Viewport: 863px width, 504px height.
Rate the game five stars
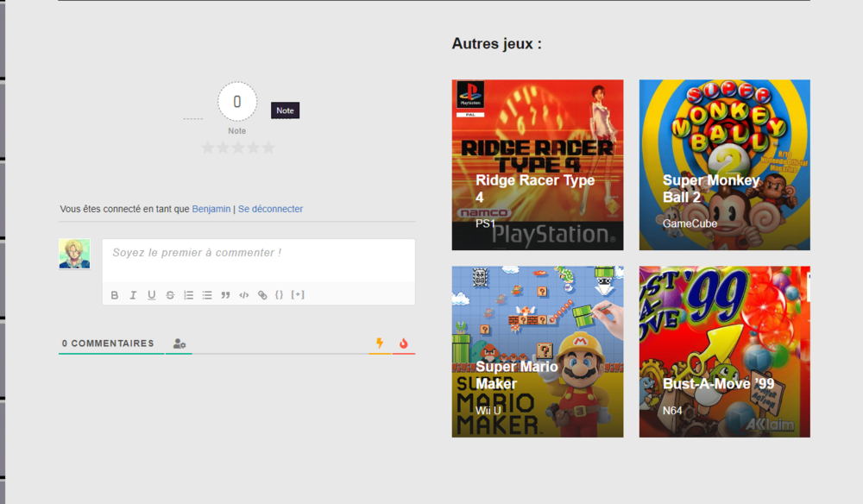tap(268, 148)
